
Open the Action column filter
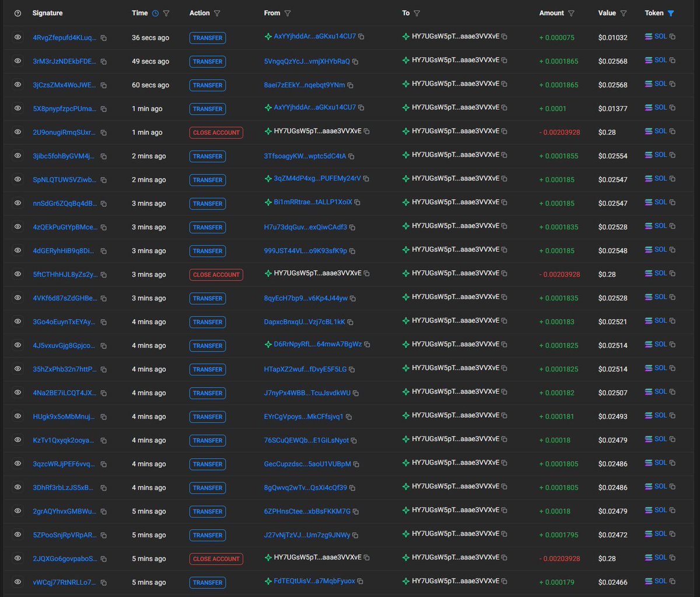217,13
